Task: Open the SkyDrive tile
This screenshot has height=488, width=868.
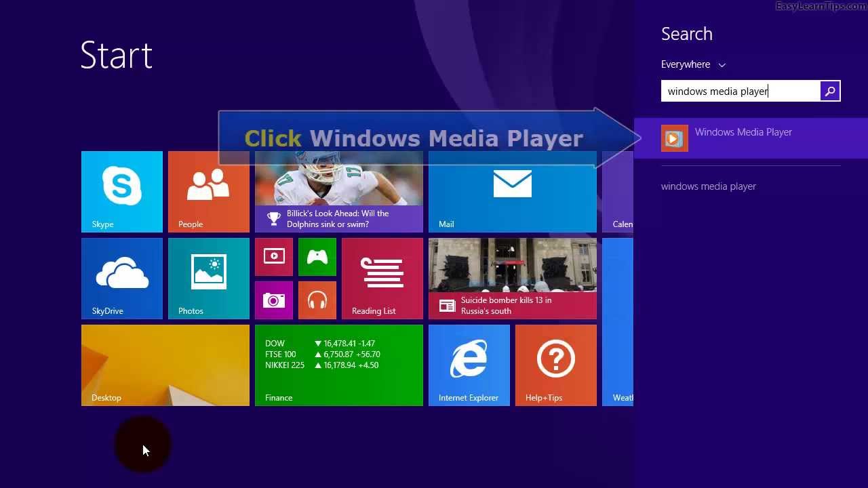Action: (122, 279)
